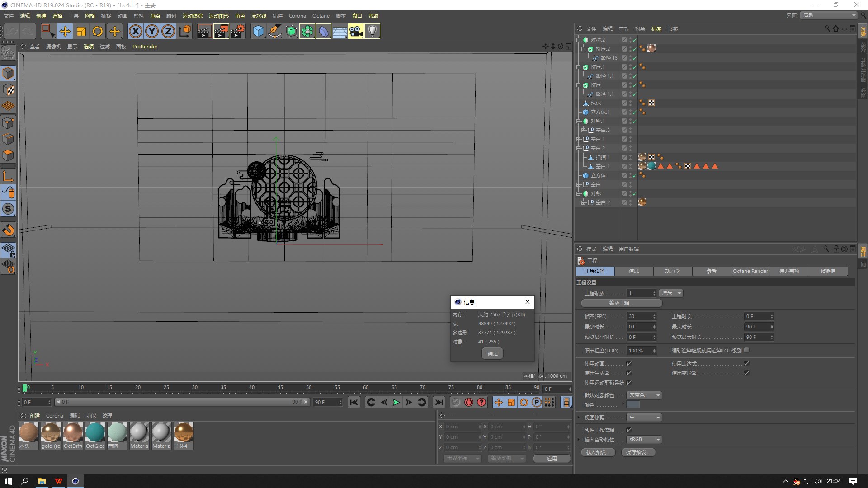Open the 厘米 unit dropdown
This screenshot has width=868, height=488.
click(x=671, y=293)
